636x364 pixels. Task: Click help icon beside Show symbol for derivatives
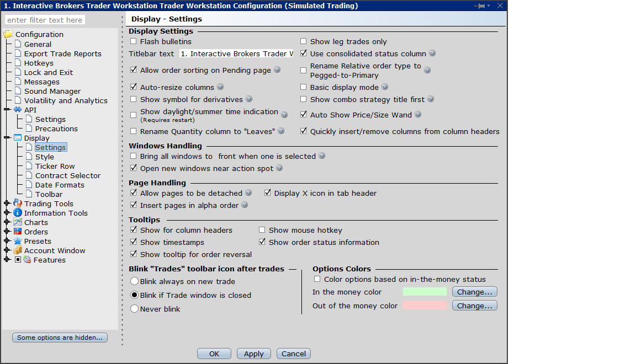point(249,99)
